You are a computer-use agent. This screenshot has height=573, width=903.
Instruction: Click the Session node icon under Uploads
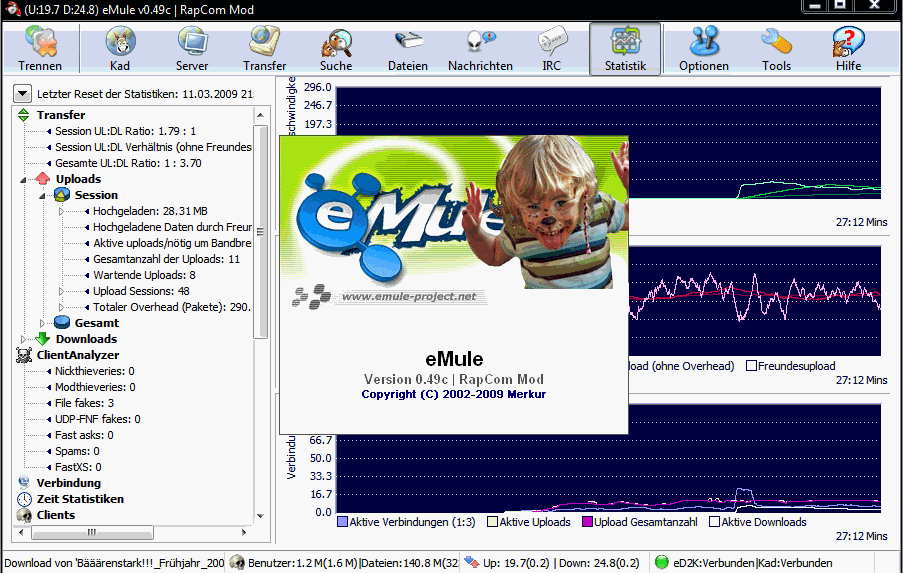coord(62,195)
